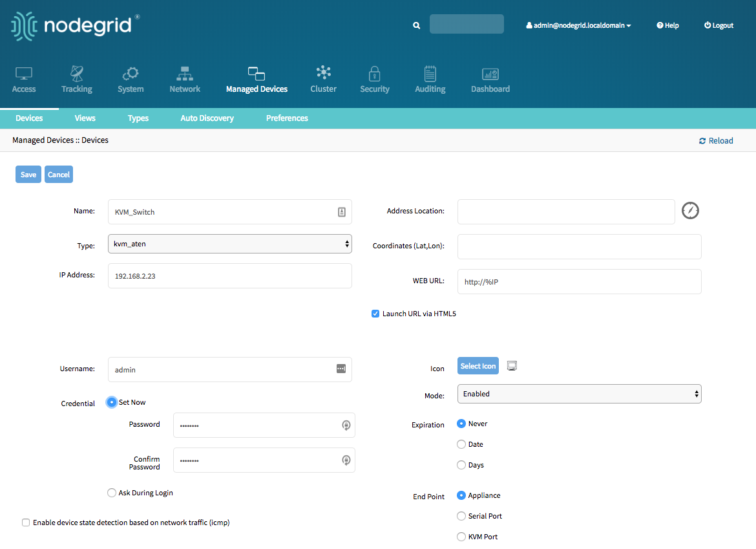Image resolution: width=756 pixels, height=549 pixels.
Task: Choose Appliance as End Point
Action: (x=461, y=495)
